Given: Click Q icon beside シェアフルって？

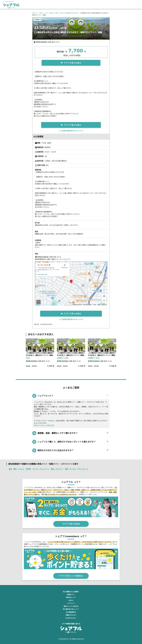Looking at the screenshot, I should pyautogui.click(x=34, y=396).
